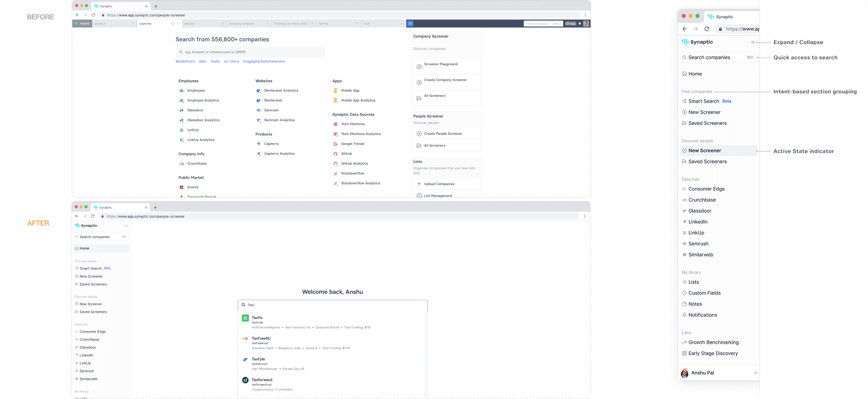Open Wealthfront suggestion link
Image resolution: width=868 pixels, height=399 pixels.
tap(185, 62)
